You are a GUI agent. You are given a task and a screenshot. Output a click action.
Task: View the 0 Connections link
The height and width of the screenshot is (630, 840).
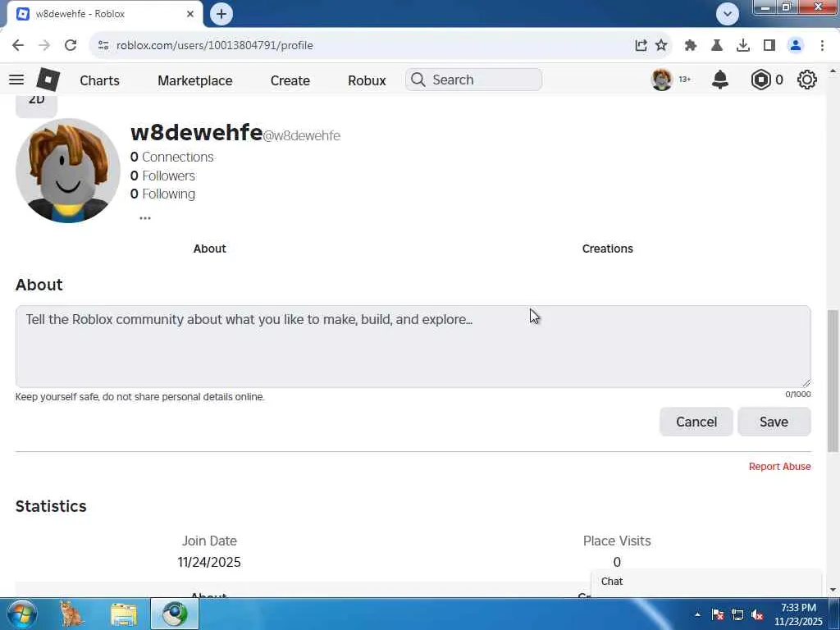pyautogui.click(x=172, y=157)
